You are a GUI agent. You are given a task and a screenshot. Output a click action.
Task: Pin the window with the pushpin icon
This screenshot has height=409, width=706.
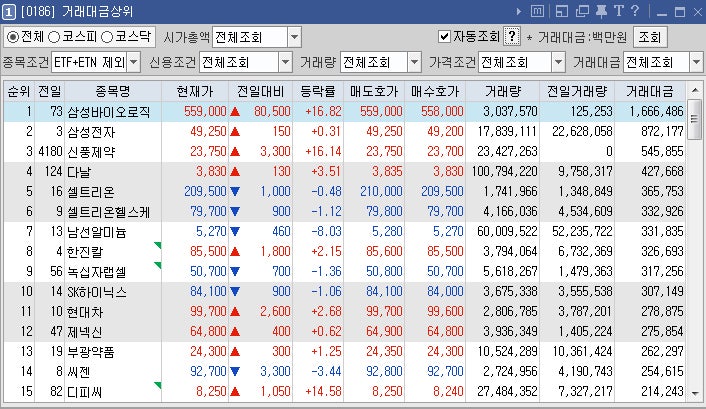601,11
